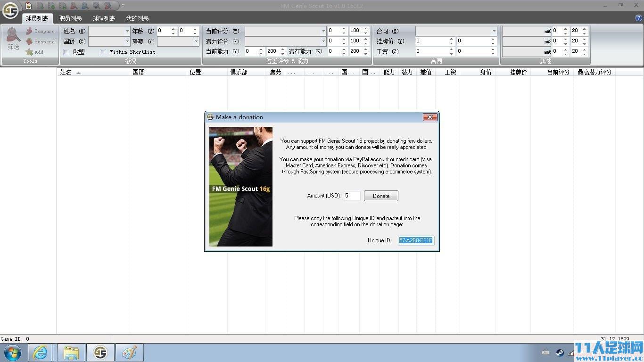Click the 工资 minimum spinner field

435,51
